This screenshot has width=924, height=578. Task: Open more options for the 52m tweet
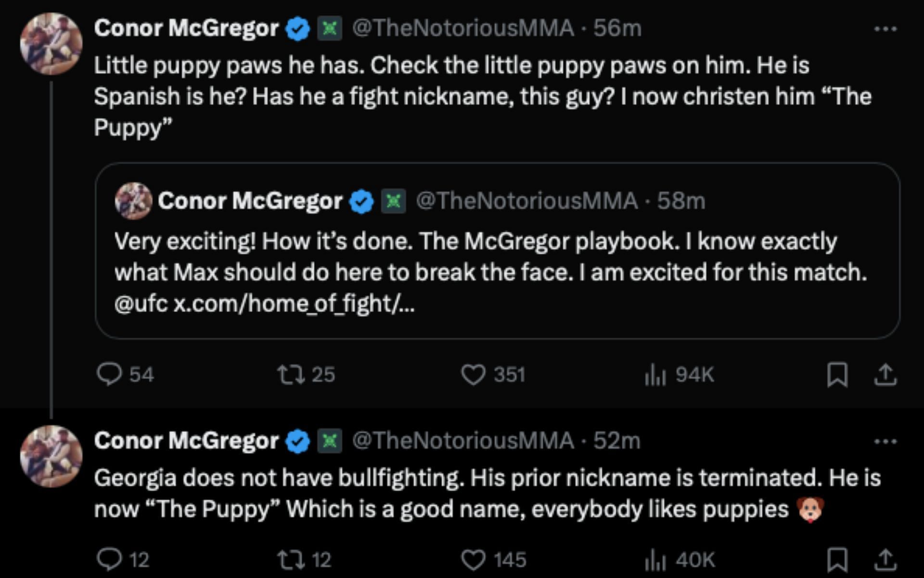point(885,441)
